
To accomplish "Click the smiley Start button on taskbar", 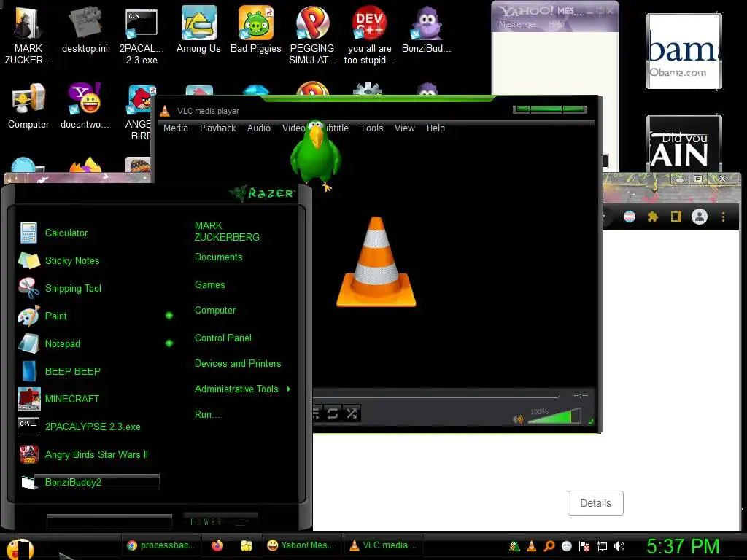I will point(19,548).
